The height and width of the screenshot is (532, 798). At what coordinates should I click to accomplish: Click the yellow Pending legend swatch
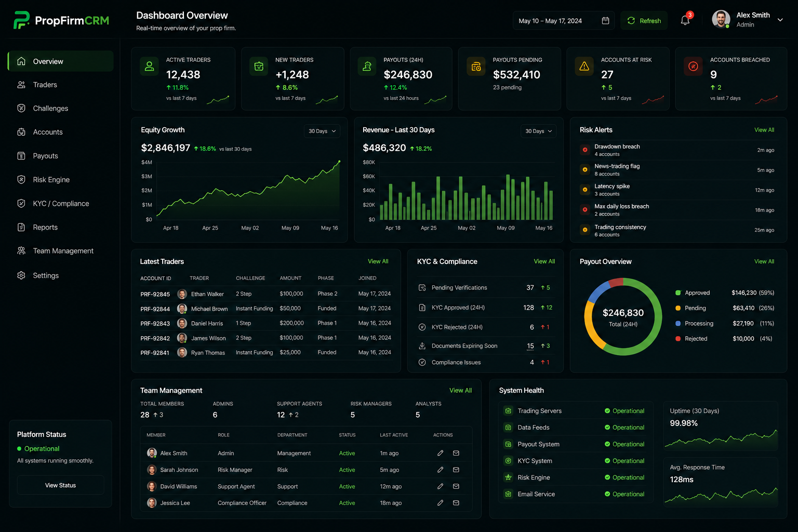point(678,308)
